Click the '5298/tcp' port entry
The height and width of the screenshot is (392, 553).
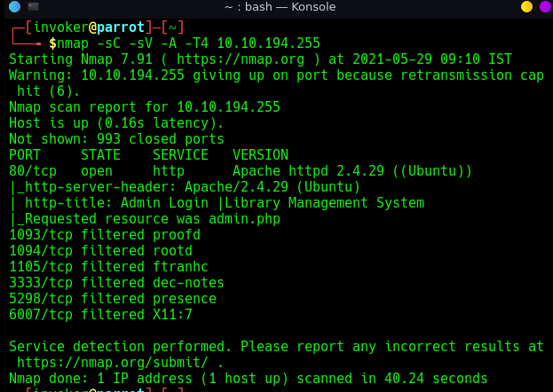click(x=41, y=299)
